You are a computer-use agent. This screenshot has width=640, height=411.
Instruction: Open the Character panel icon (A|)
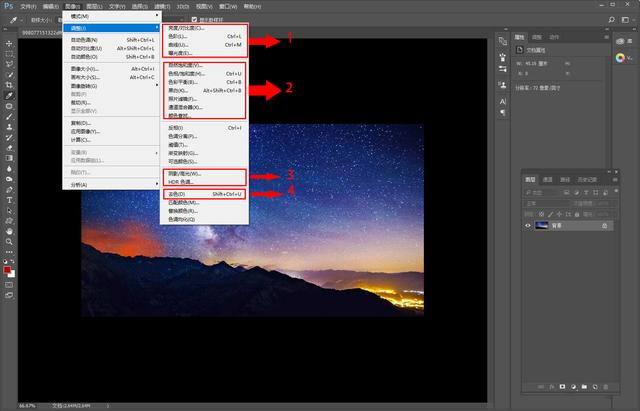(x=502, y=101)
